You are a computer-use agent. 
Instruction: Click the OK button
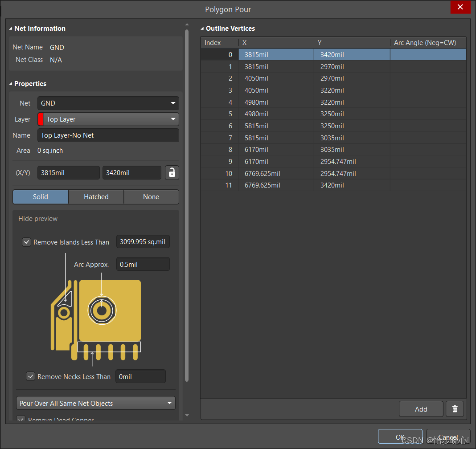pyautogui.click(x=400, y=437)
